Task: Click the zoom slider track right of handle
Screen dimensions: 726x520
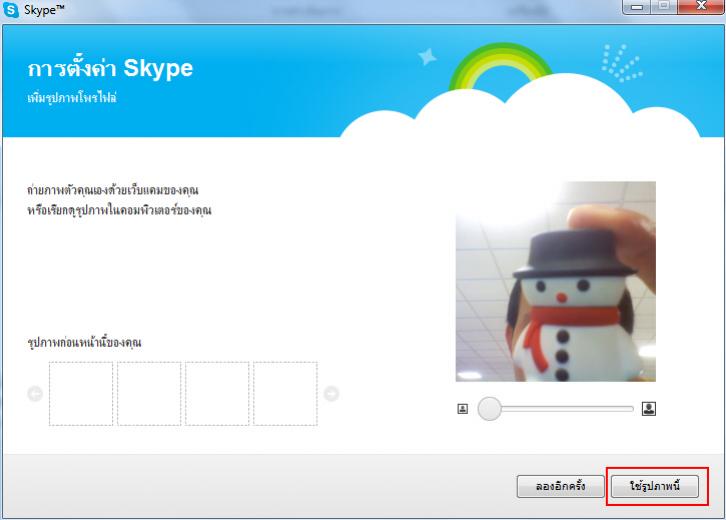Action: tap(567, 408)
